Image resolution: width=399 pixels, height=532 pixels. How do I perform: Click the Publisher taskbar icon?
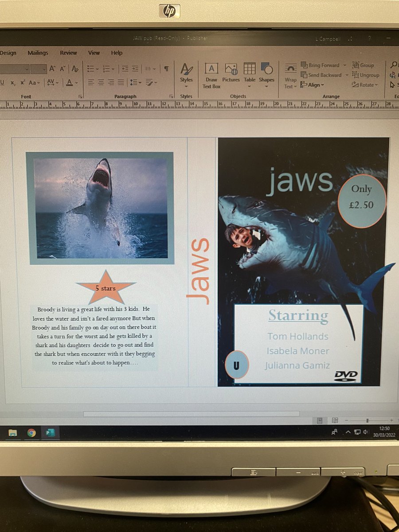tap(50, 433)
